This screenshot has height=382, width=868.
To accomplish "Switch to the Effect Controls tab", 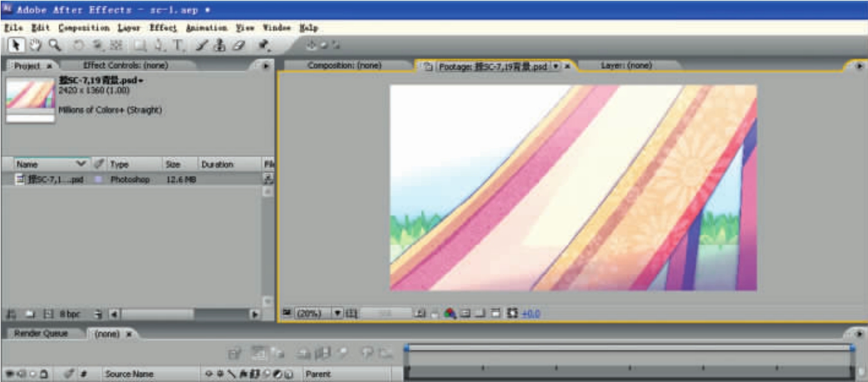I will coord(125,65).
